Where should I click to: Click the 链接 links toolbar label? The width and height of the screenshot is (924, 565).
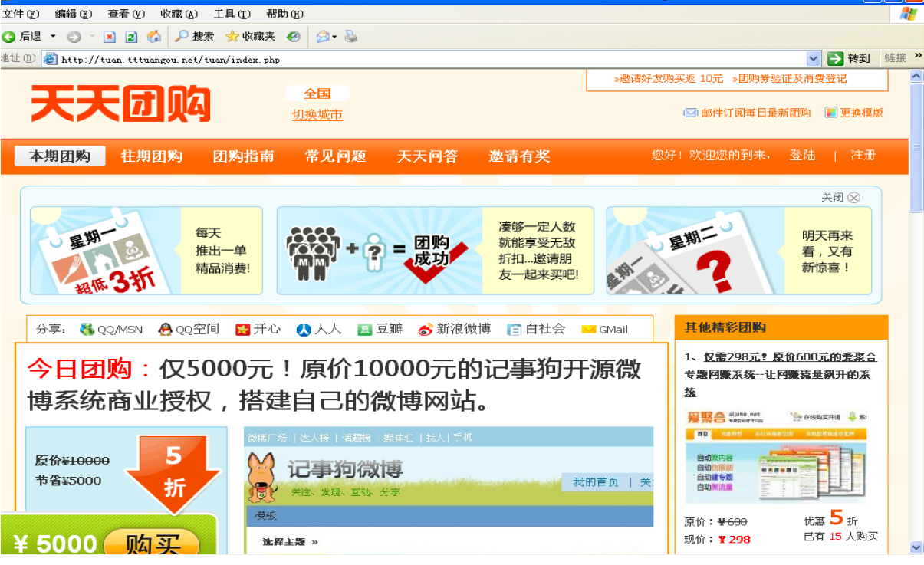pos(895,58)
